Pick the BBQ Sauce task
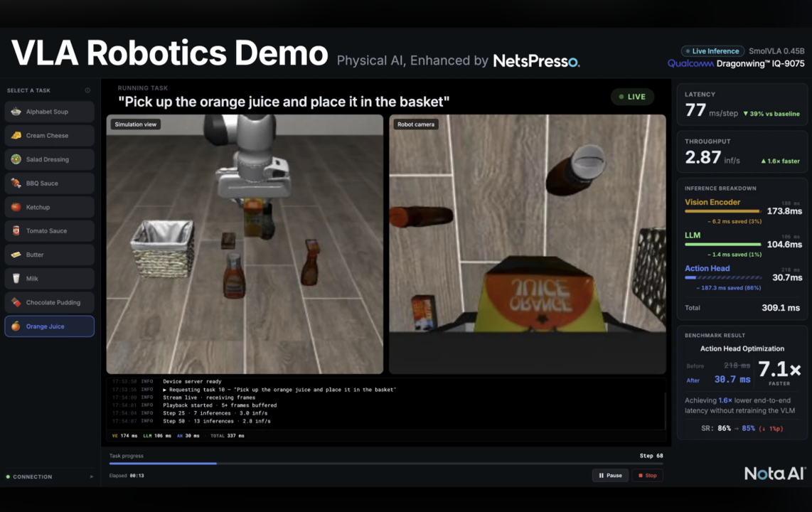Viewport: 812px width, 512px height. (50, 183)
